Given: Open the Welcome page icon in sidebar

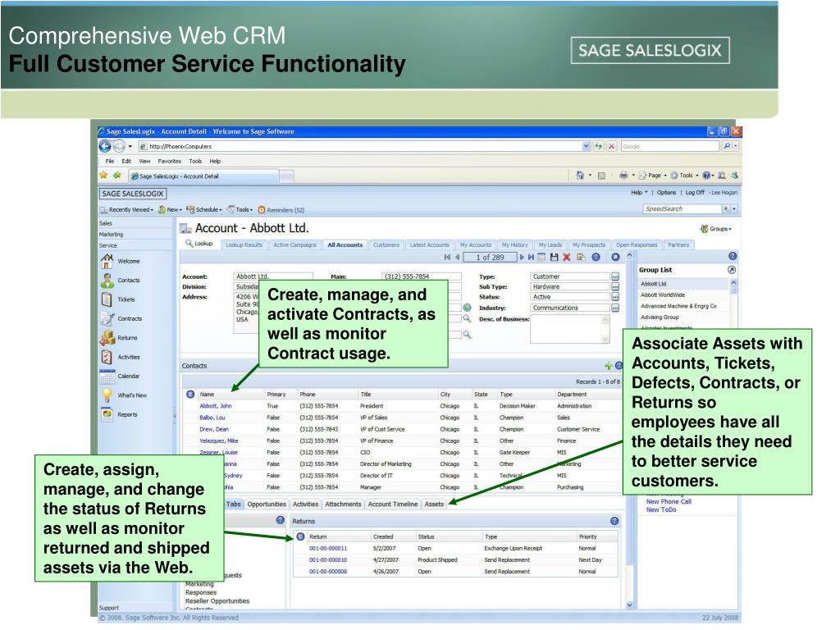Looking at the screenshot, I should 107,261.
